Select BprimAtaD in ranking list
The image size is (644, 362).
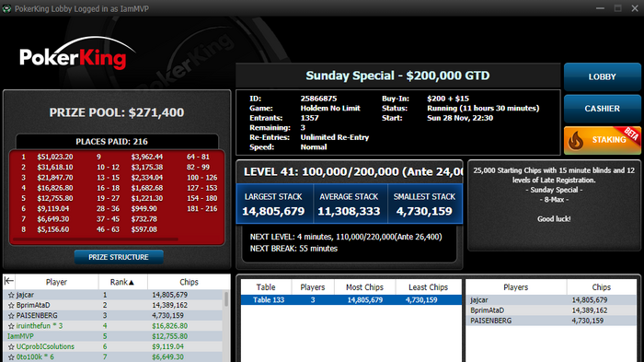[x=113, y=305]
